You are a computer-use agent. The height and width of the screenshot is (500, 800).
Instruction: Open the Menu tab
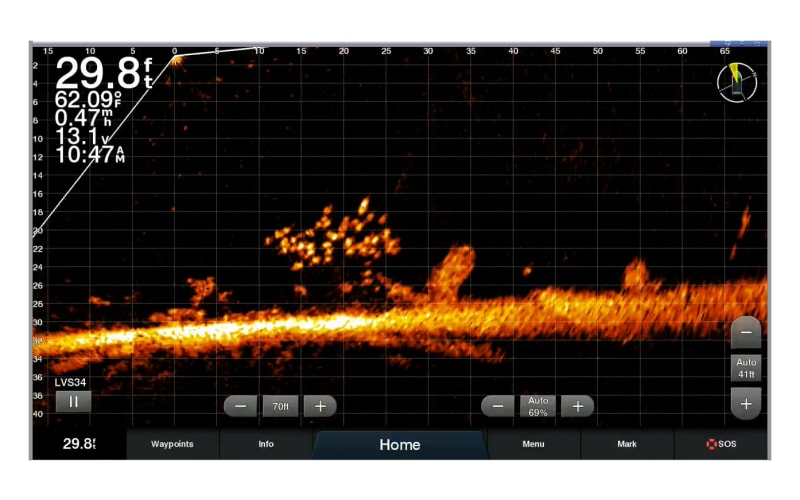pyautogui.click(x=533, y=444)
